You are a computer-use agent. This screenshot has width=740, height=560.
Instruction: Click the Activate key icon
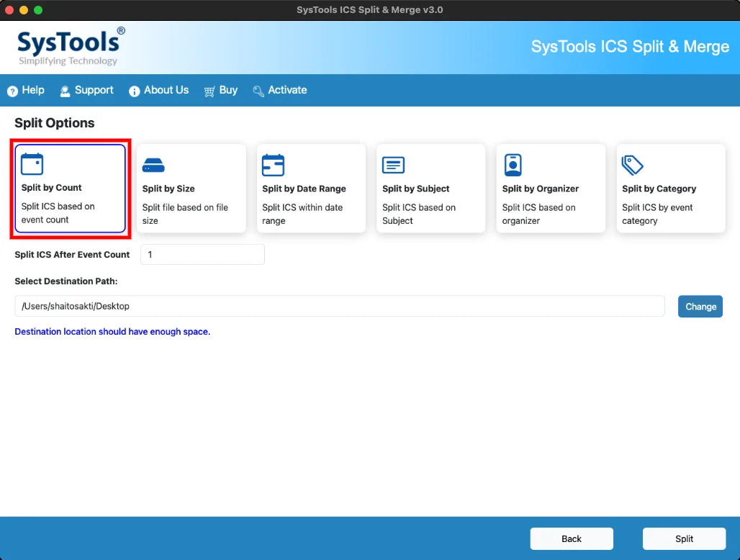pos(258,91)
